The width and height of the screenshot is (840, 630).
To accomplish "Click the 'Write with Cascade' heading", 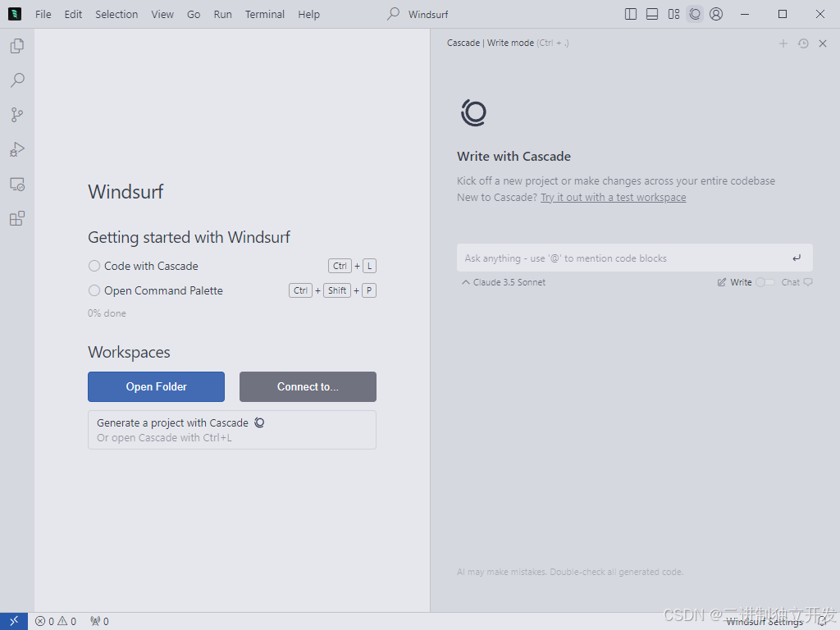I will point(514,157).
